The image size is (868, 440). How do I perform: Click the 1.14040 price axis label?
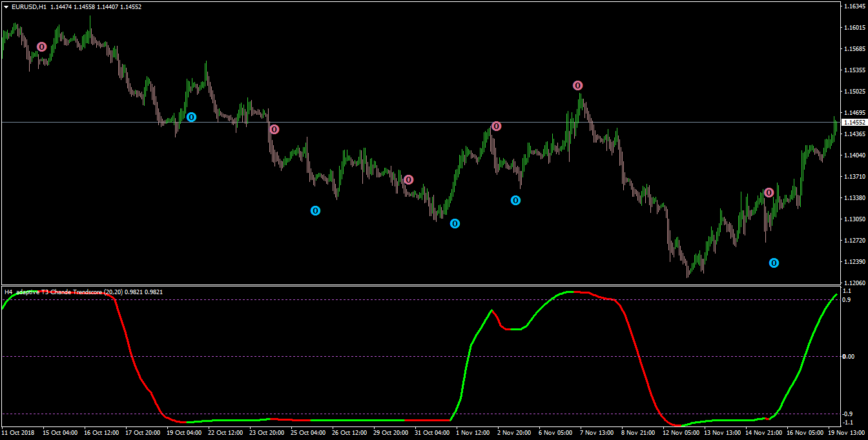854,155
